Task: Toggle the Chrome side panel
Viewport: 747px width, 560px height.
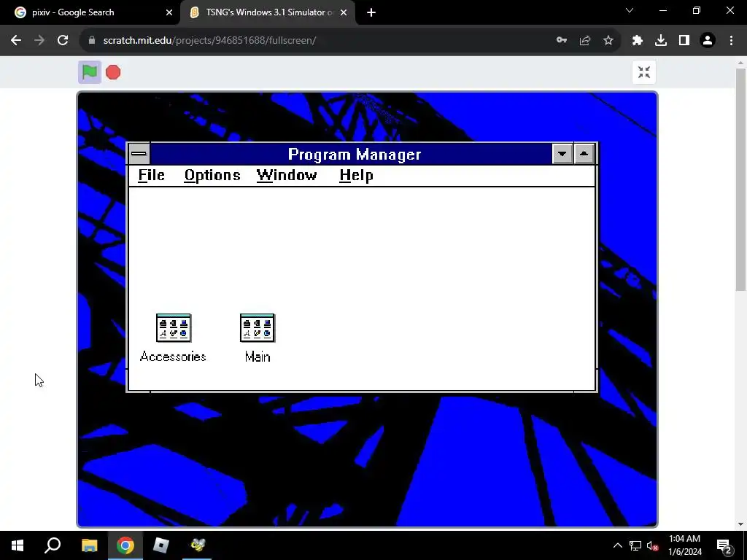Action: click(x=684, y=41)
